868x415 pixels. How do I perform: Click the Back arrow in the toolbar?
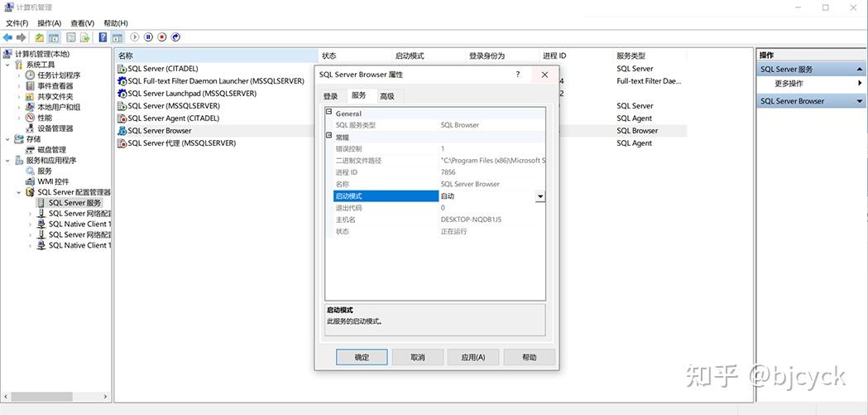click(x=7, y=37)
